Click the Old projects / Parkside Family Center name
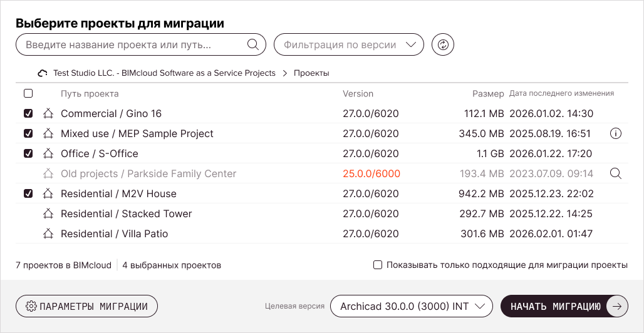This screenshot has width=644, height=333. [x=148, y=173]
